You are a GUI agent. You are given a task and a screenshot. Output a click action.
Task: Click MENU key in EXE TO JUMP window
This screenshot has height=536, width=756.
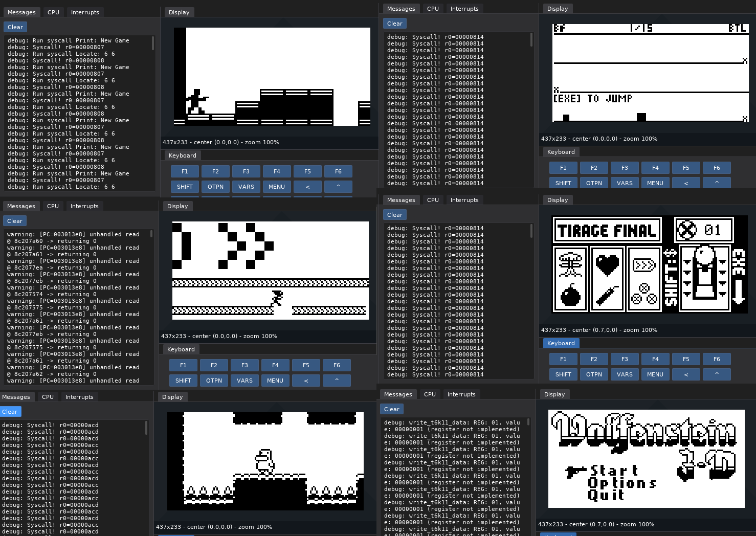tap(655, 183)
